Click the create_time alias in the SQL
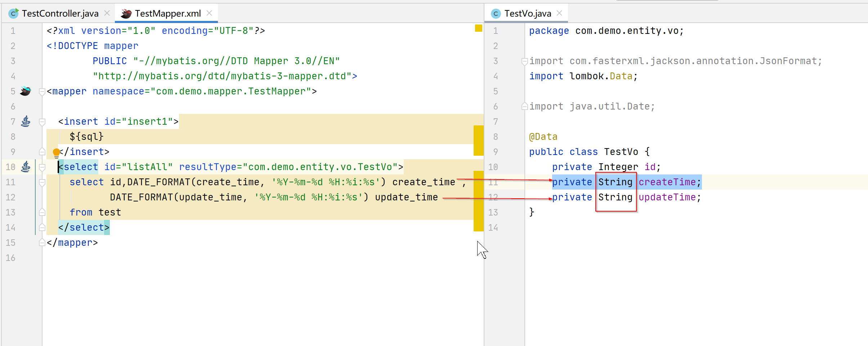 tap(424, 182)
